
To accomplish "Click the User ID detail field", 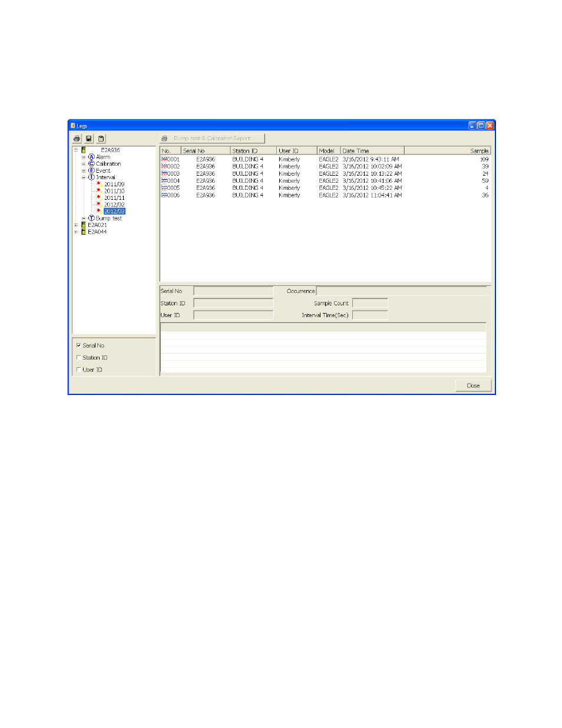I will [233, 315].
